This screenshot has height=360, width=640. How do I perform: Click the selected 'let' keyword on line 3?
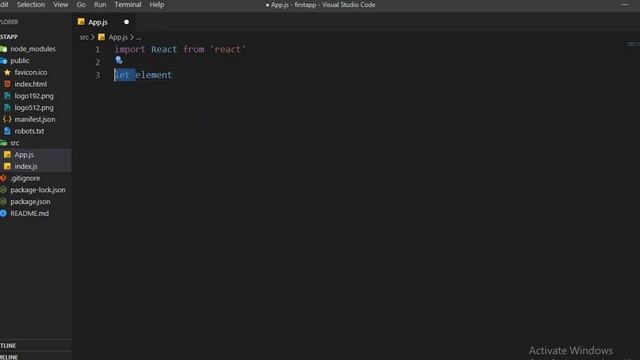(x=122, y=75)
